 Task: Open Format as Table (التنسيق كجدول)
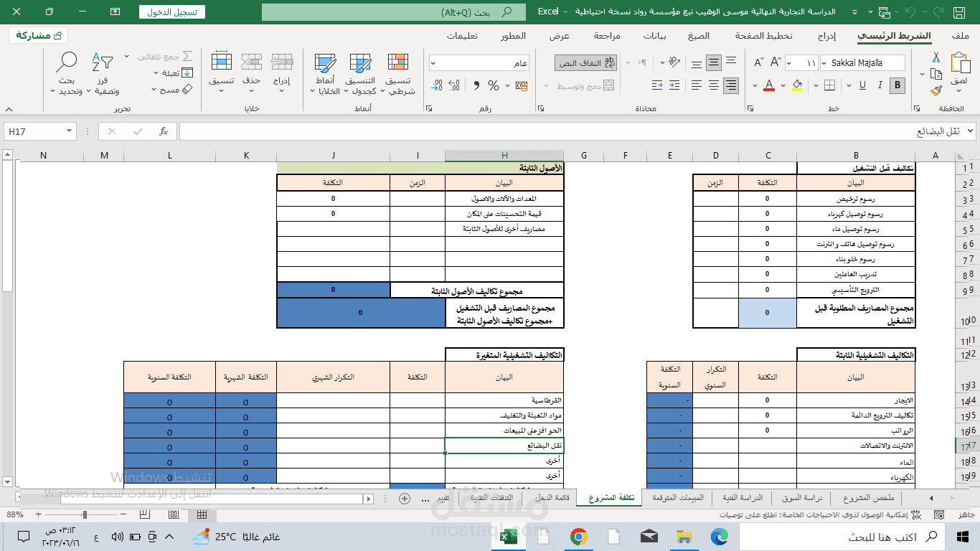point(360,74)
